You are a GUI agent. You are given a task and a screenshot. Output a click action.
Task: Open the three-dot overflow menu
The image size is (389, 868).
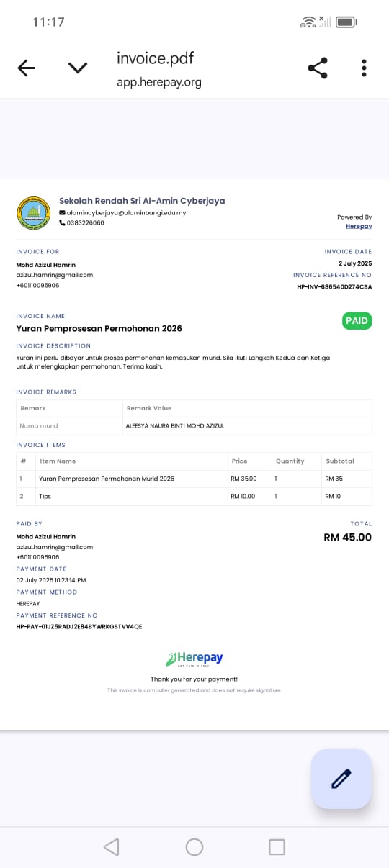364,68
